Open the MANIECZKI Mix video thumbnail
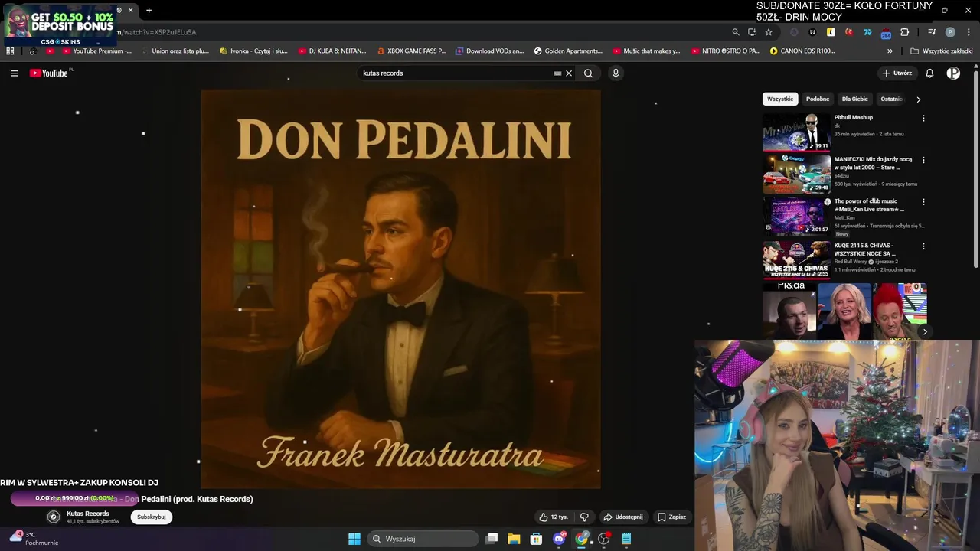980x551 pixels. click(x=796, y=174)
